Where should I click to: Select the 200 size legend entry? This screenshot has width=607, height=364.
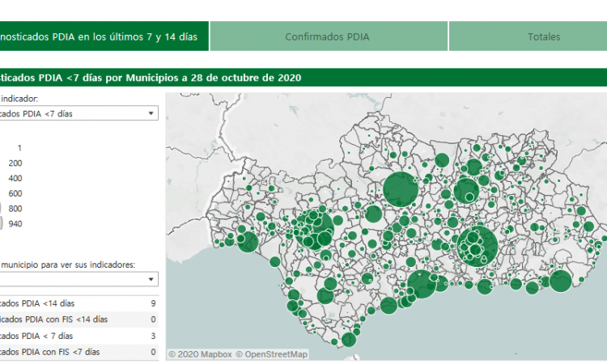[15, 163]
